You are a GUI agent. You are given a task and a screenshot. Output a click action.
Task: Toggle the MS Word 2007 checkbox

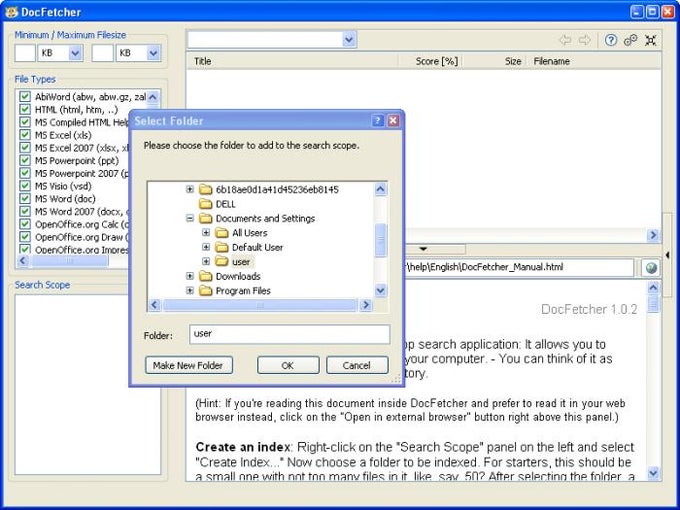(x=25, y=211)
